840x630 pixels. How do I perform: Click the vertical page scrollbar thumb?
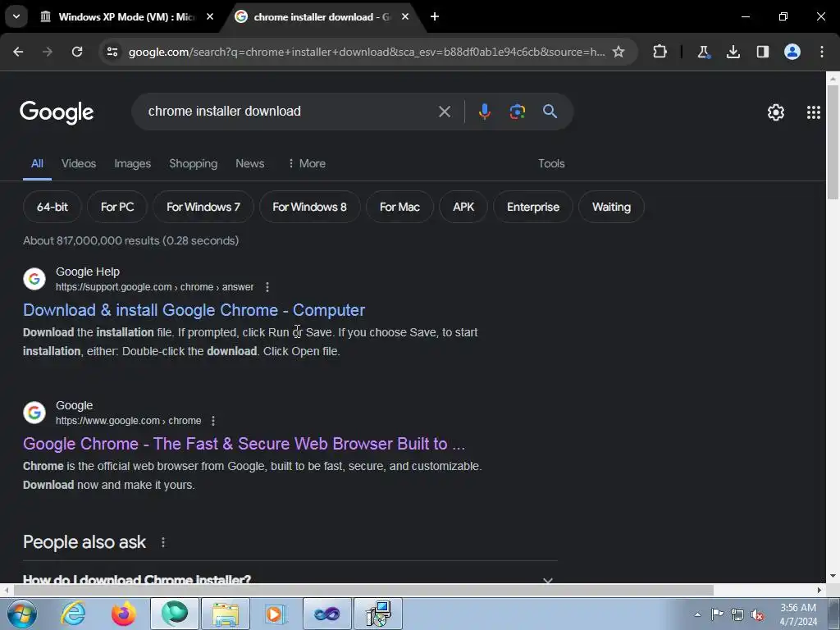(x=833, y=143)
